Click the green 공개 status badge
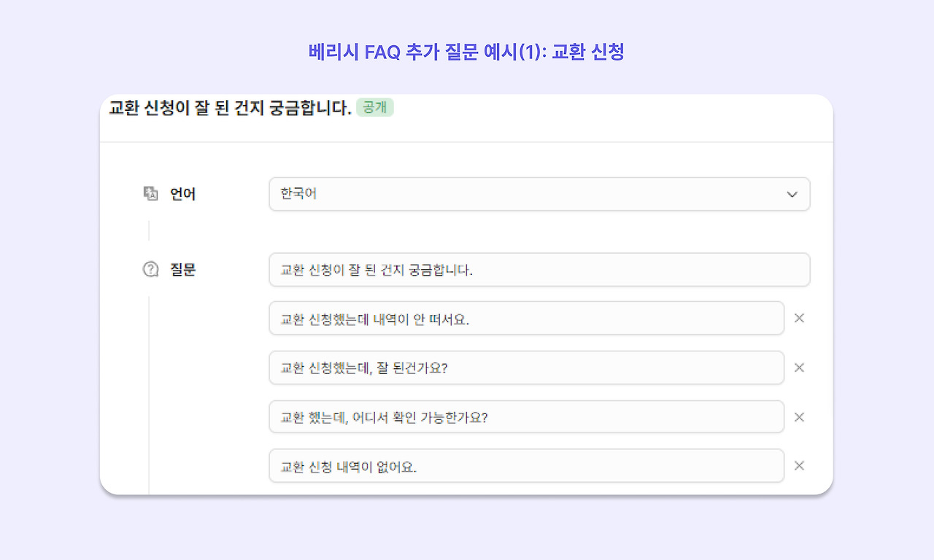The image size is (934, 560). tap(375, 108)
